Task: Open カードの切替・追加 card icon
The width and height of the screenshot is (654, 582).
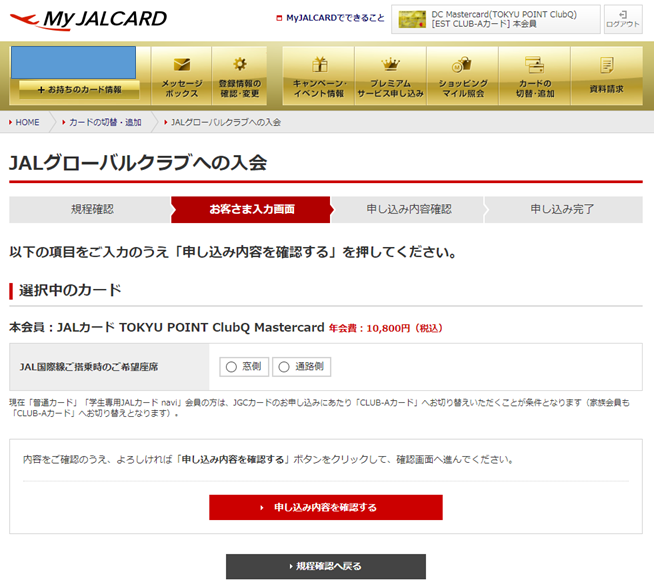Action: (x=534, y=64)
